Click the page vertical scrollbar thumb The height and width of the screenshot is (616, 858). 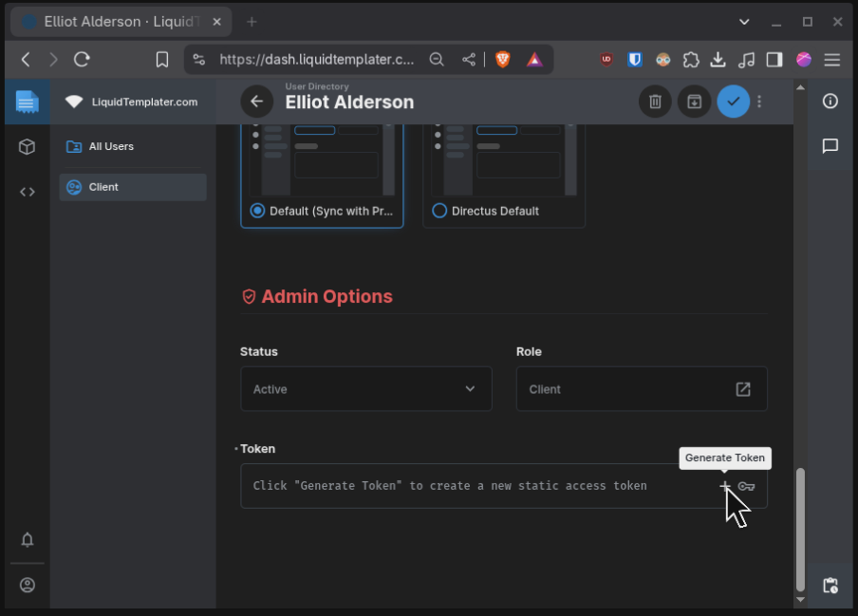(x=800, y=529)
